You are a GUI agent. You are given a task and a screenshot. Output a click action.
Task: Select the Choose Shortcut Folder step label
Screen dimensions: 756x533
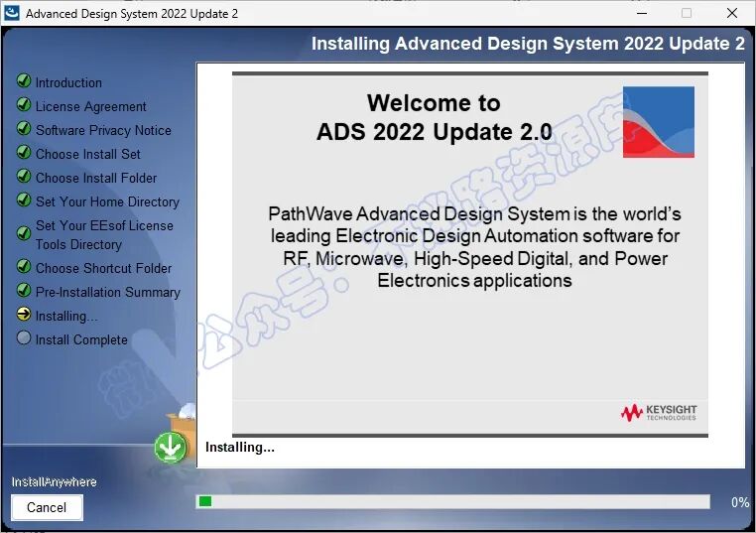[103, 268]
